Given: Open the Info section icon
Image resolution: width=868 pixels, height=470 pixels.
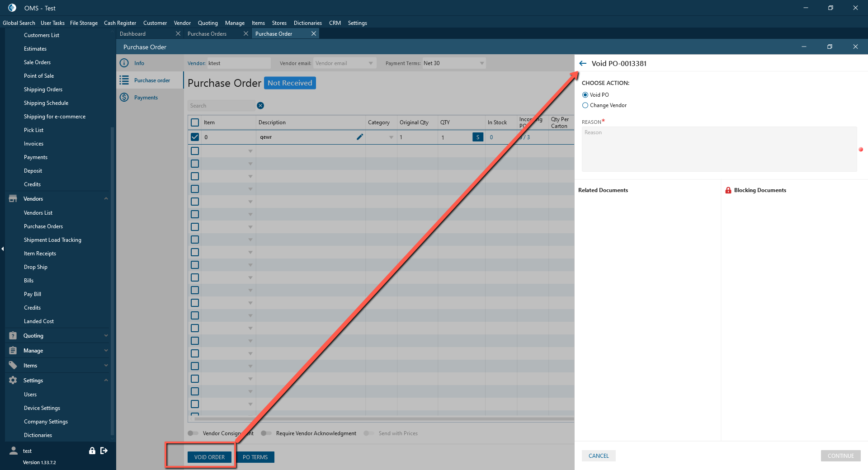Looking at the screenshot, I should (x=124, y=63).
